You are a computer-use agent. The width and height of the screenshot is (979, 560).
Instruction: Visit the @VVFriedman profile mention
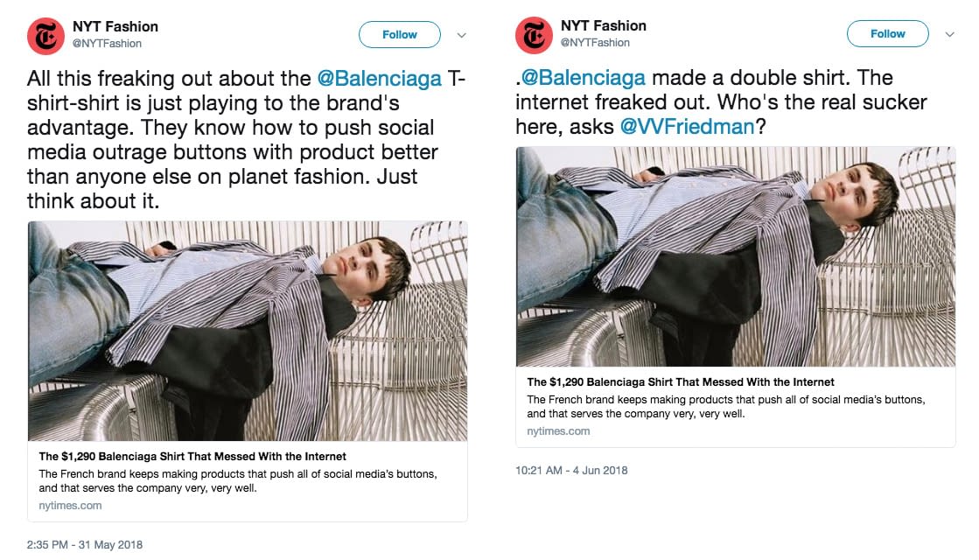point(687,126)
